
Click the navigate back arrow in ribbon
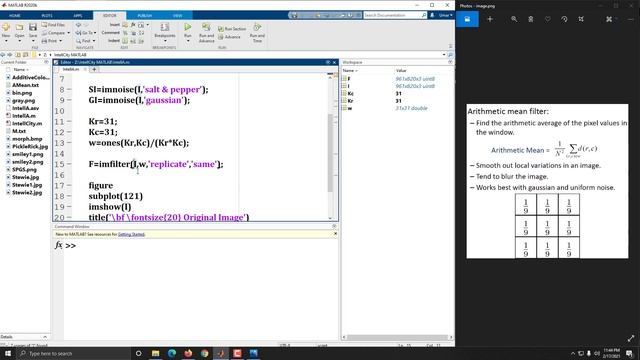click(x=78, y=25)
